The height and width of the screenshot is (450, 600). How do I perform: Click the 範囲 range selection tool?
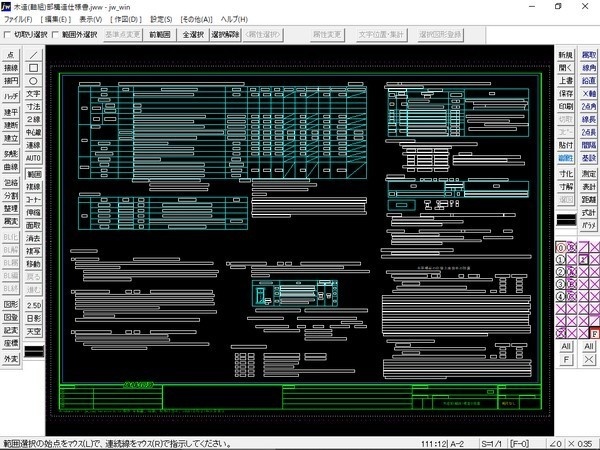pyautogui.click(x=33, y=174)
